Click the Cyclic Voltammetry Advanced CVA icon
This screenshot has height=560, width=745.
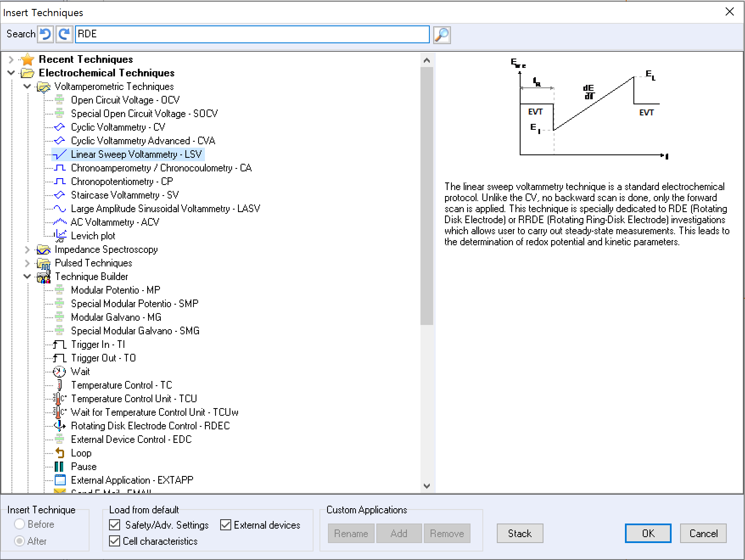(x=59, y=141)
